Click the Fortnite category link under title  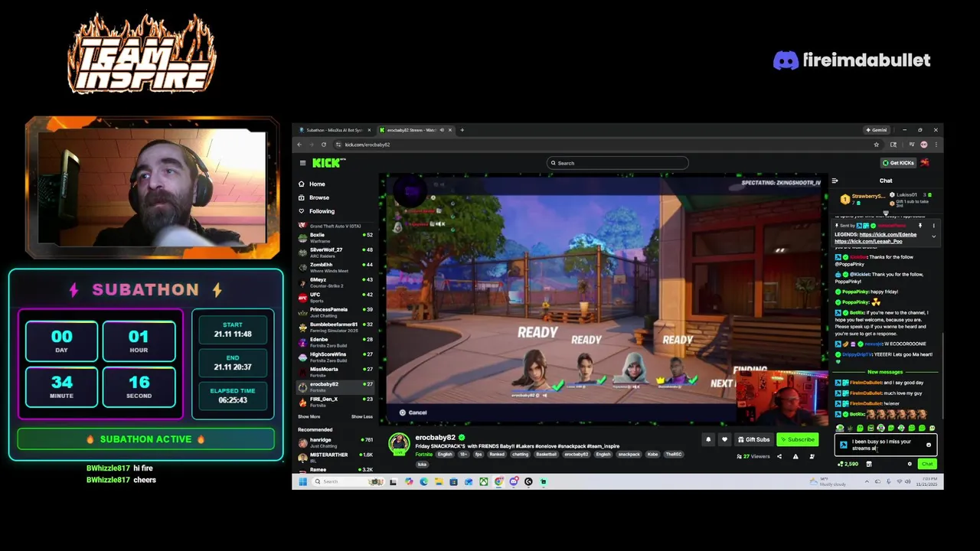click(423, 455)
